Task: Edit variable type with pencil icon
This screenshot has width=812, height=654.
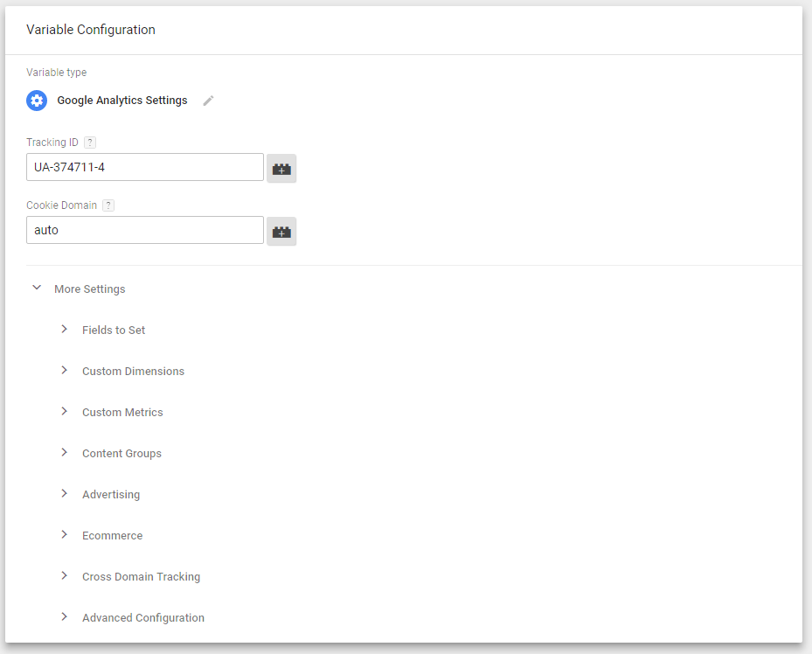Action: coord(208,101)
